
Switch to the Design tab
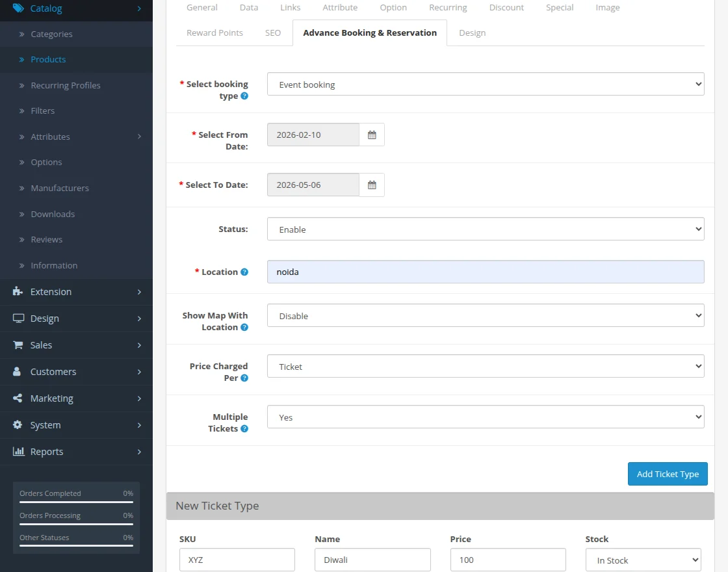pyautogui.click(x=472, y=32)
